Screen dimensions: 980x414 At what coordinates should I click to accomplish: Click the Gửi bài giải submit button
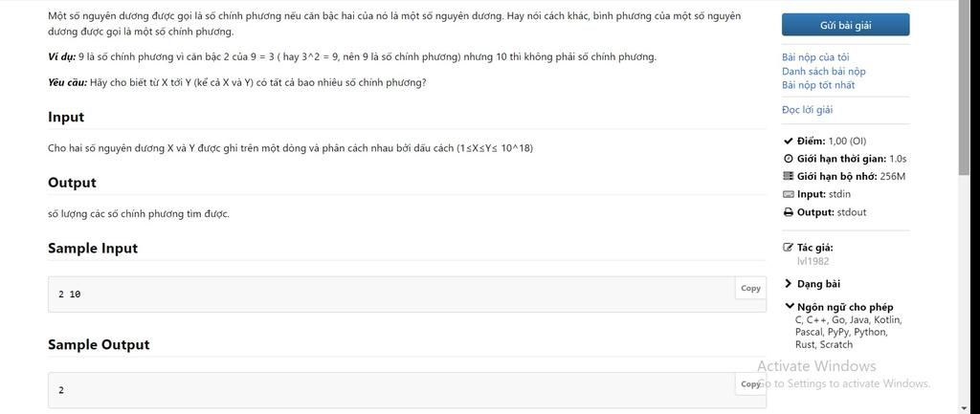[x=846, y=25]
